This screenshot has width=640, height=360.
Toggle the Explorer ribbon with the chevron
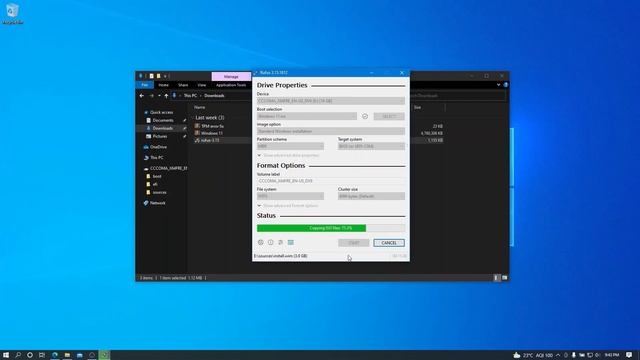coord(498,85)
